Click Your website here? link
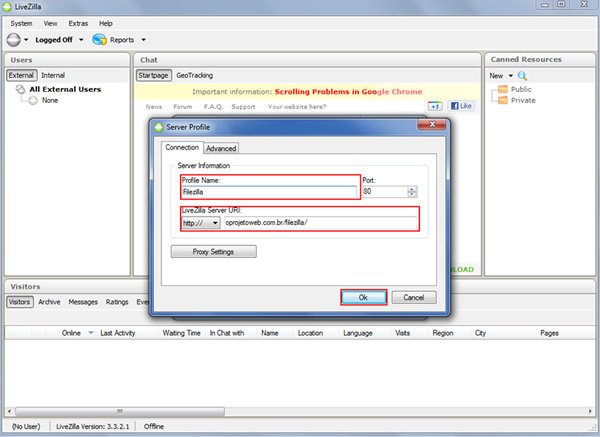 (297, 107)
